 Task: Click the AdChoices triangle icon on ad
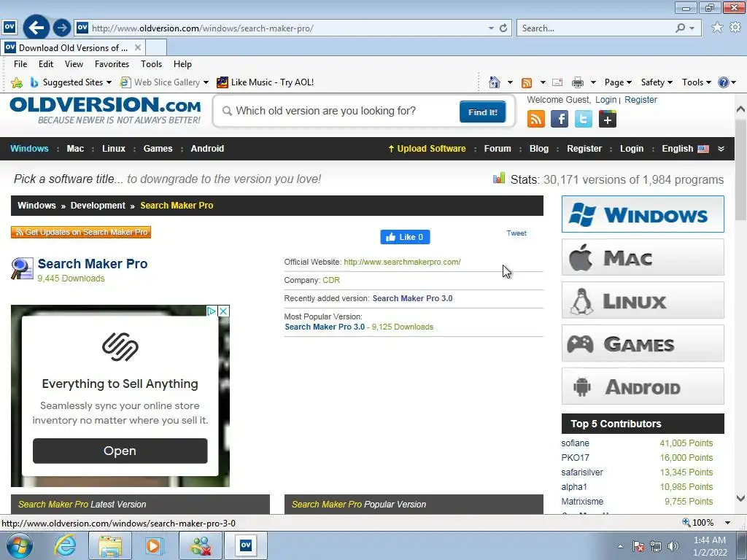pos(212,311)
